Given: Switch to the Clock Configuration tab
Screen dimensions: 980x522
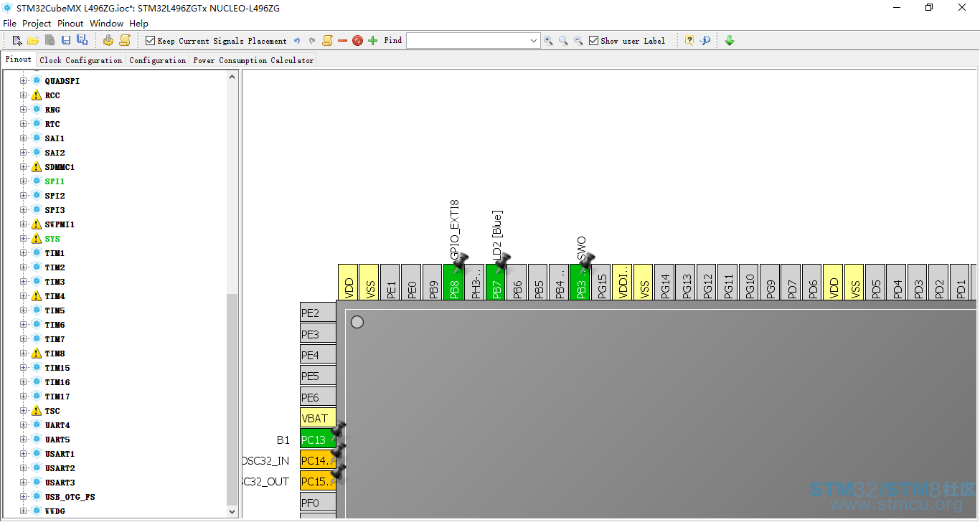Looking at the screenshot, I should pos(81,61).
